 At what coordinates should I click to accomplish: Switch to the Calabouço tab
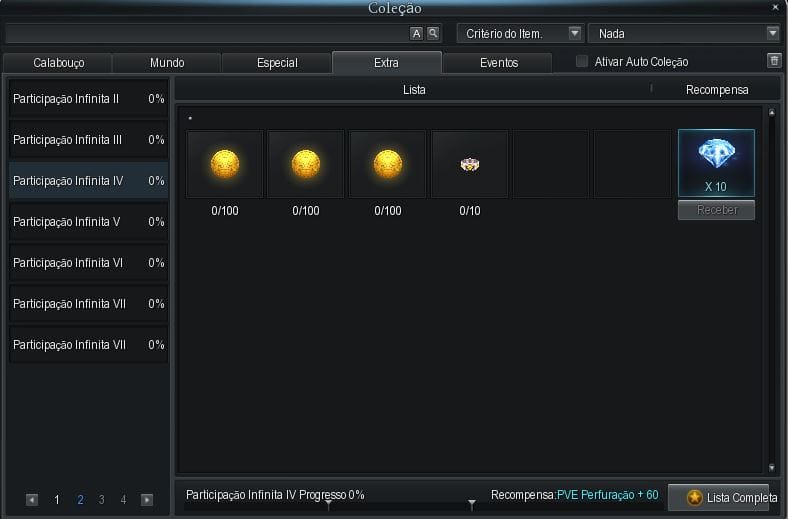coord(58,62)
